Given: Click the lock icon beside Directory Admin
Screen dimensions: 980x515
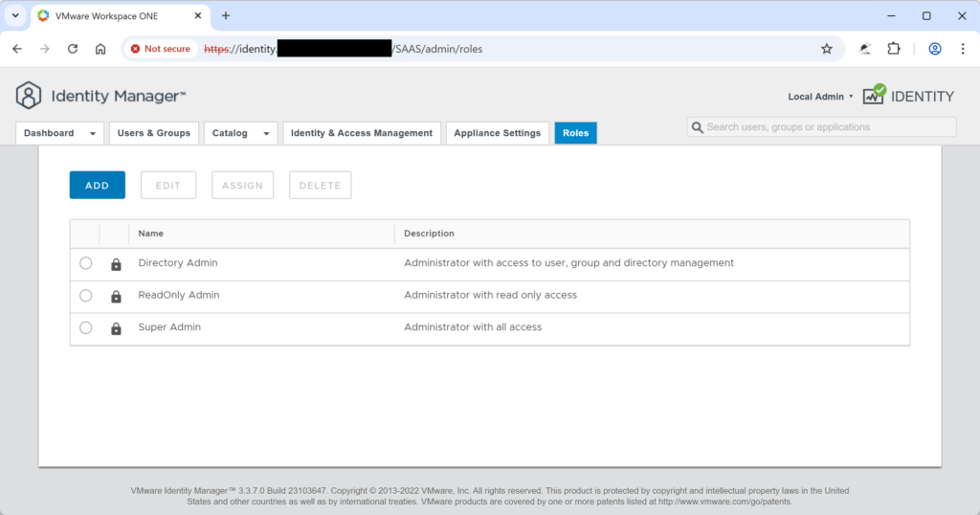Looking at the screenshot, I should [116, 264].
